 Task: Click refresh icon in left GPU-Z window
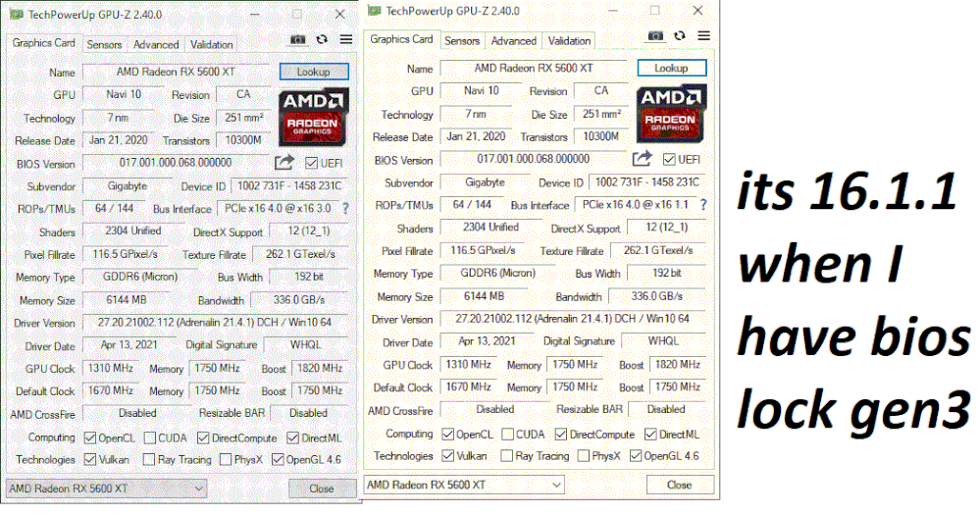[322, 39]
